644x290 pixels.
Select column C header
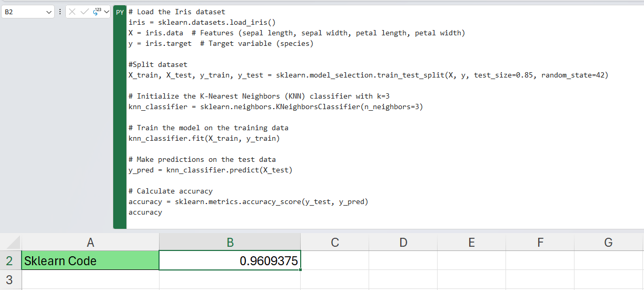334,243
